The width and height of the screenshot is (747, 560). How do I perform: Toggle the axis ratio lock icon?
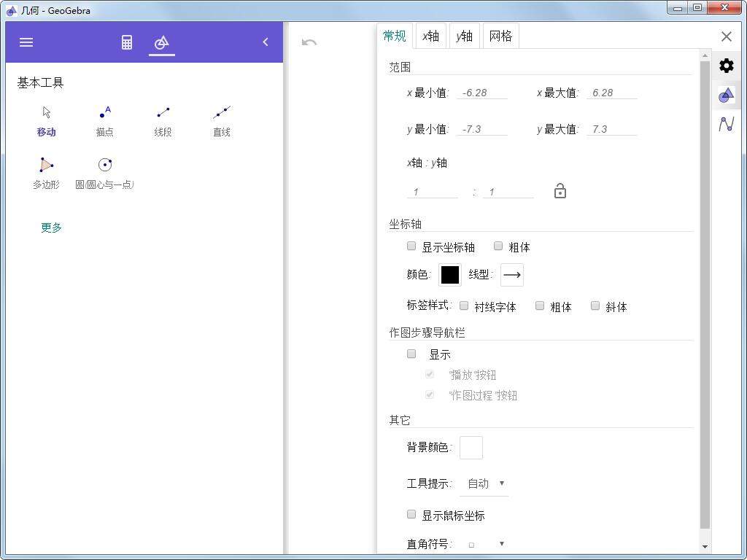pos(560,192)
